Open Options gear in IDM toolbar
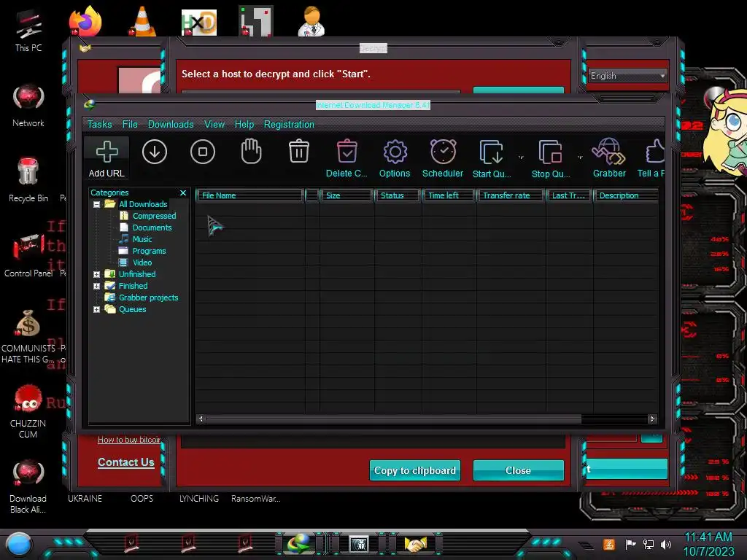 [x=395, y=158]
